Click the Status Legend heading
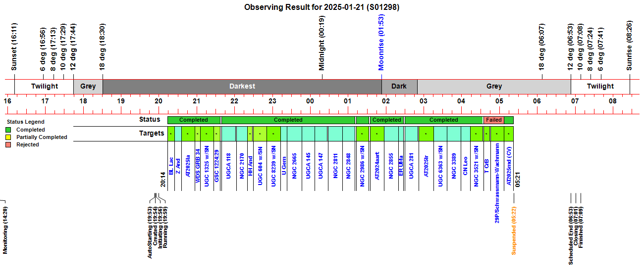This screenshot has width=644, height=277. coord(25,122)
